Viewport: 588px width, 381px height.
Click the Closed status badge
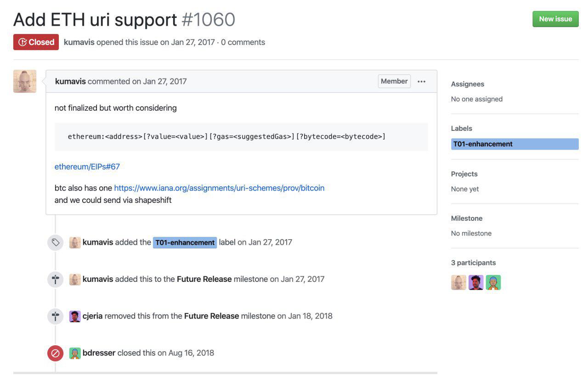(x=36, y=42)
